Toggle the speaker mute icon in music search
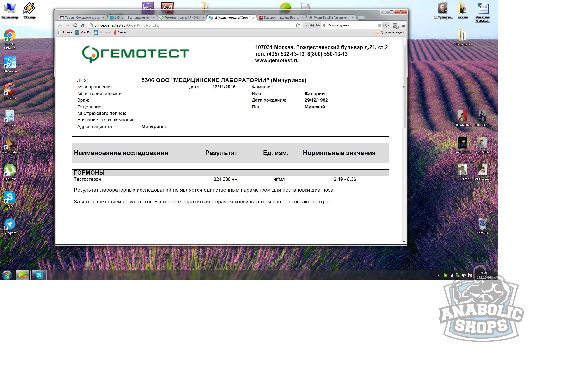The width and height of the screenshot is (588, 385). click(324, 25)
